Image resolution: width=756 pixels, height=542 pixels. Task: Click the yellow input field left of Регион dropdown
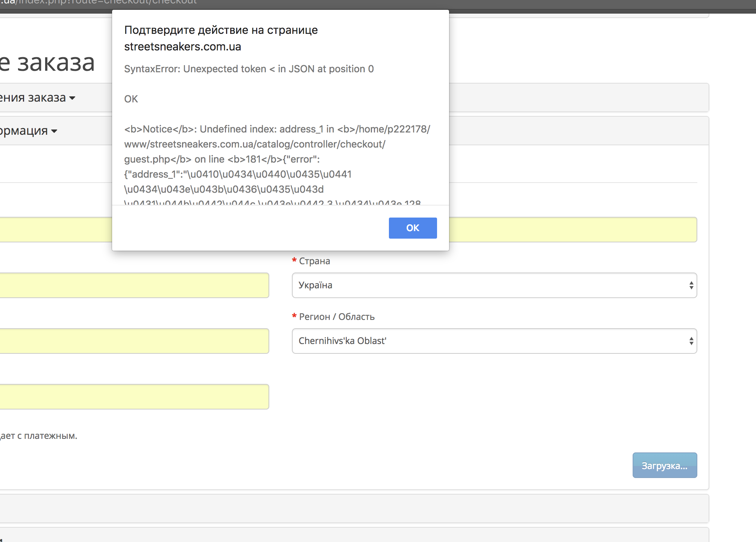pos(134,341)
